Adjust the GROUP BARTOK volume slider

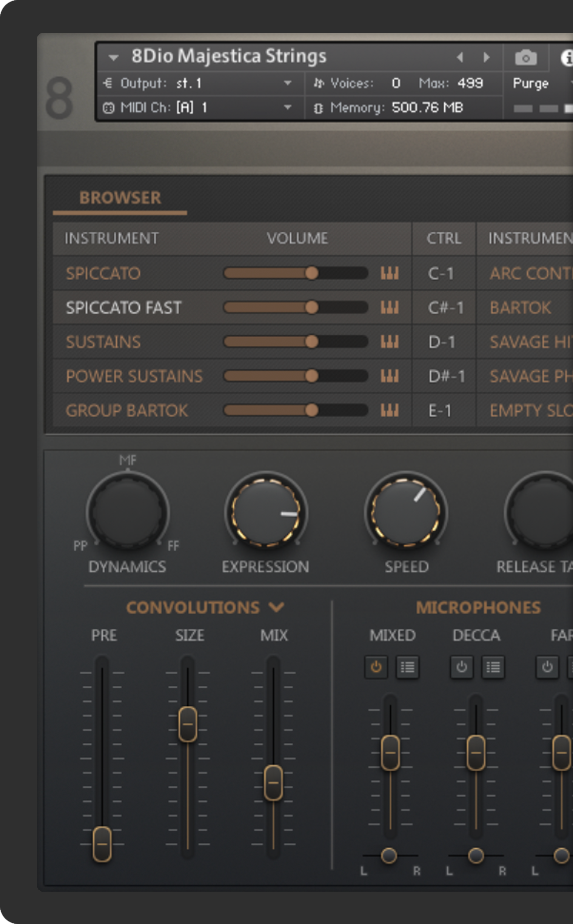(296, 410)
